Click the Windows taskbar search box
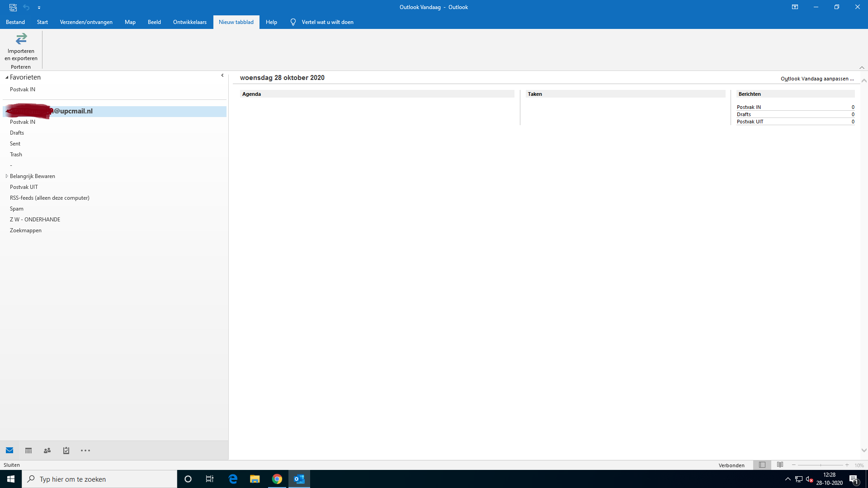Screen dimensions: 868x488 click(99, 479)
